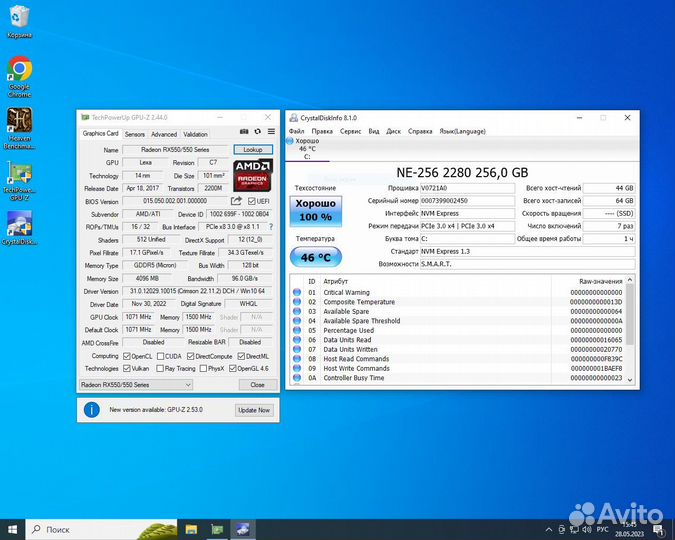
Task: Show hidden tray icons chevron
Action: click(548, 529)
